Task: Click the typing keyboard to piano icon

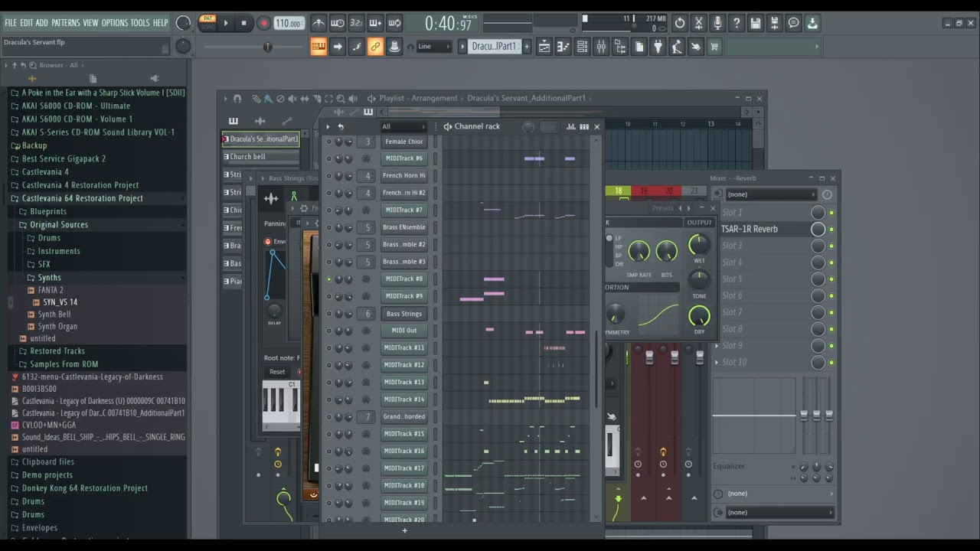Action: point(318,47)
